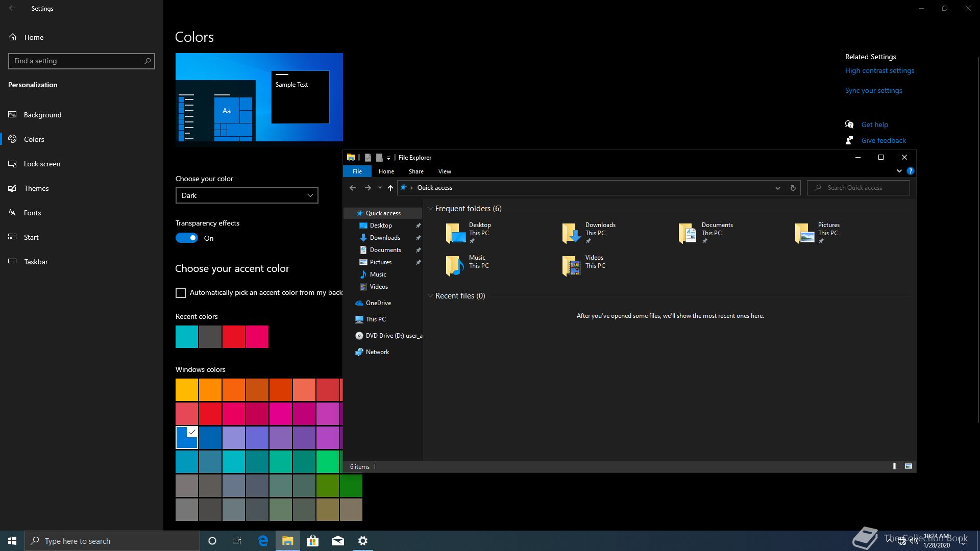Open Microsoft Edge from taskbar

point(263,541)
